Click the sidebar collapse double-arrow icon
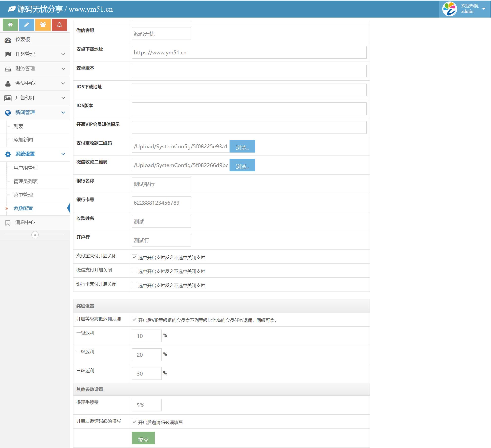Viewport: 491px width, 448px height. (35, 235)
